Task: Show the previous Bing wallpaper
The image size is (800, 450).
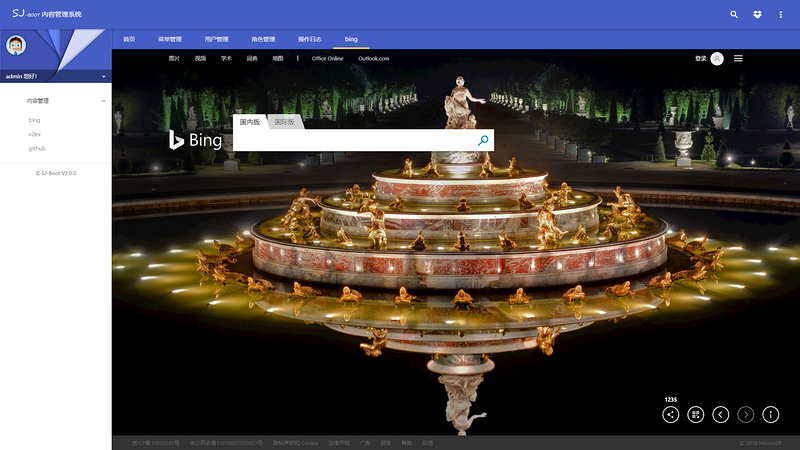Action: click(x=720, y=415)
